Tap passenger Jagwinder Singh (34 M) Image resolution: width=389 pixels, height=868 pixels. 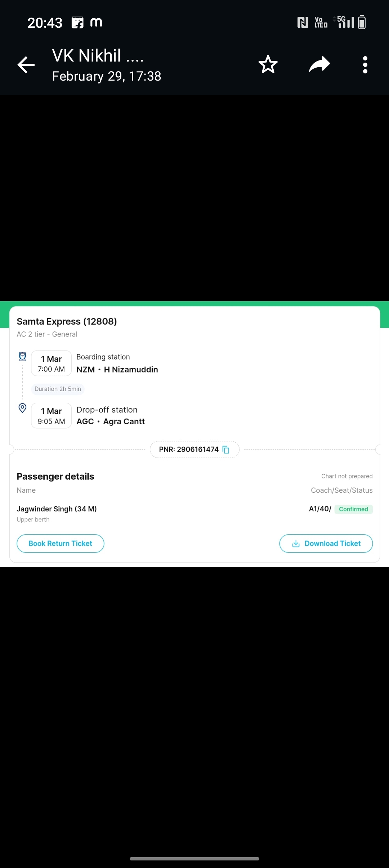[x=57, y=509]
